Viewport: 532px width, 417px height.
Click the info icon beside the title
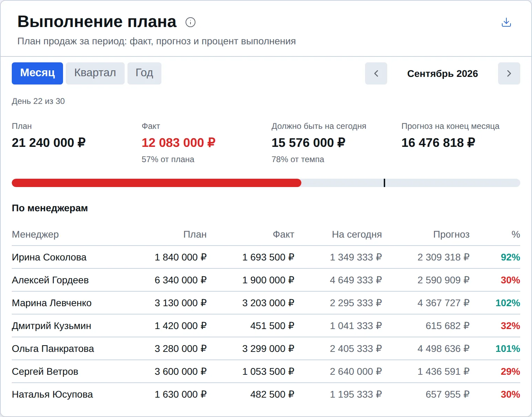pyautogui.click(x=190, y=22)
